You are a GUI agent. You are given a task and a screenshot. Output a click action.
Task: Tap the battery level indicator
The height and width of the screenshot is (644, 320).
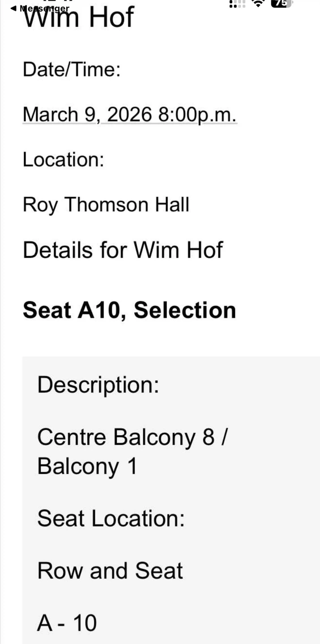click(281, 4)
